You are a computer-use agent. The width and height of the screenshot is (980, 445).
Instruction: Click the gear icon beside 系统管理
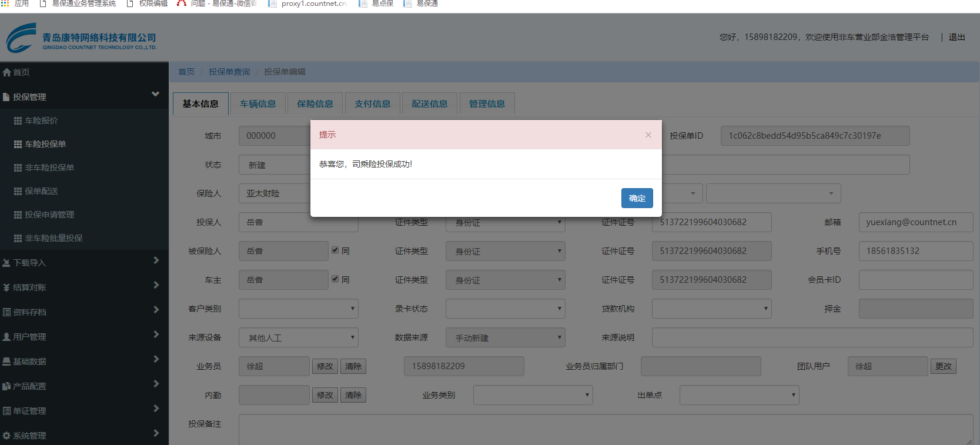[6, 436]
